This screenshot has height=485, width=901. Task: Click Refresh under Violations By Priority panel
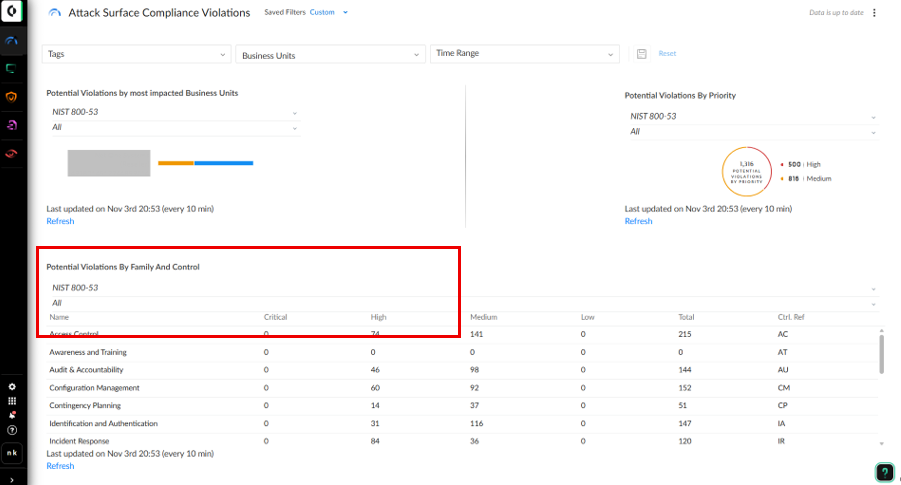pos(638,221)
